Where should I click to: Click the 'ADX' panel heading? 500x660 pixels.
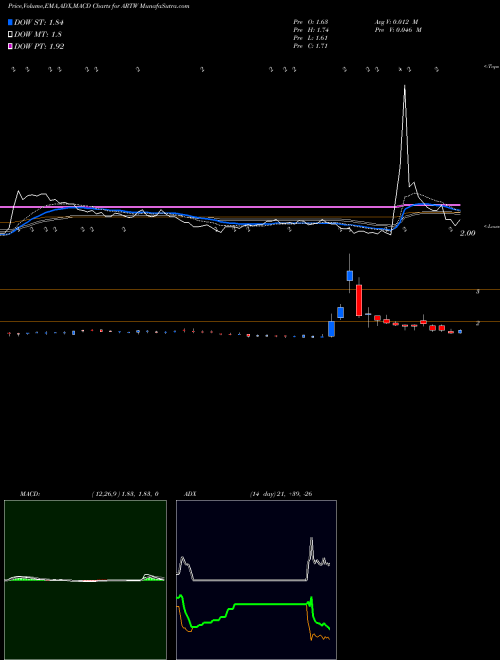coord(190,494)
